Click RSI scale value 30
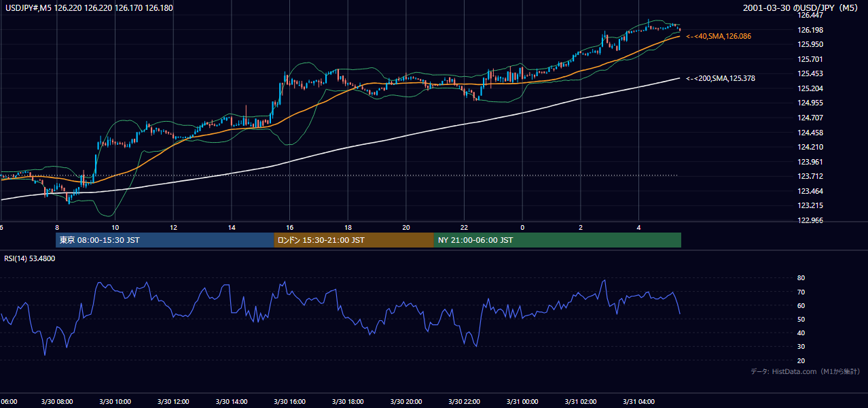 click(801, 347)
